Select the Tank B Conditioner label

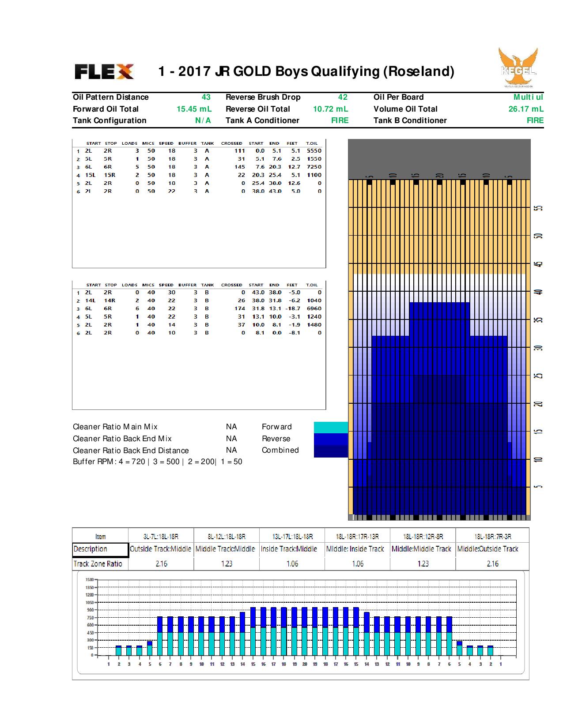tap(410, 120)
